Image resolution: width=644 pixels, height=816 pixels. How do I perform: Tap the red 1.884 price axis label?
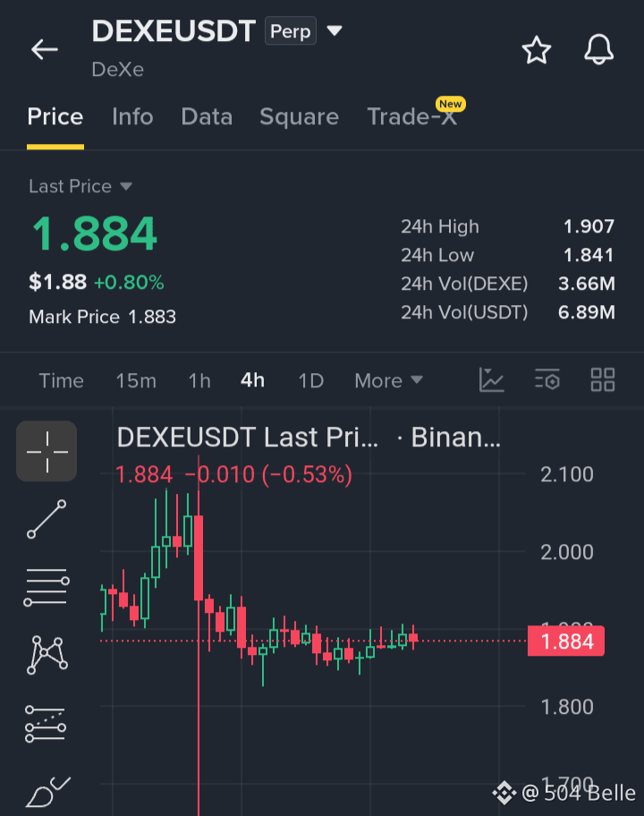(x=566, y=642)
